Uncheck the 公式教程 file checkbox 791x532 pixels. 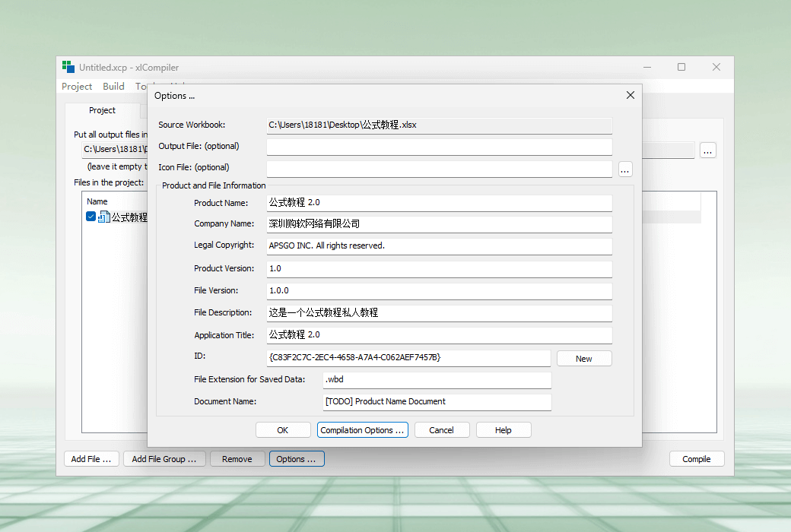91,217
